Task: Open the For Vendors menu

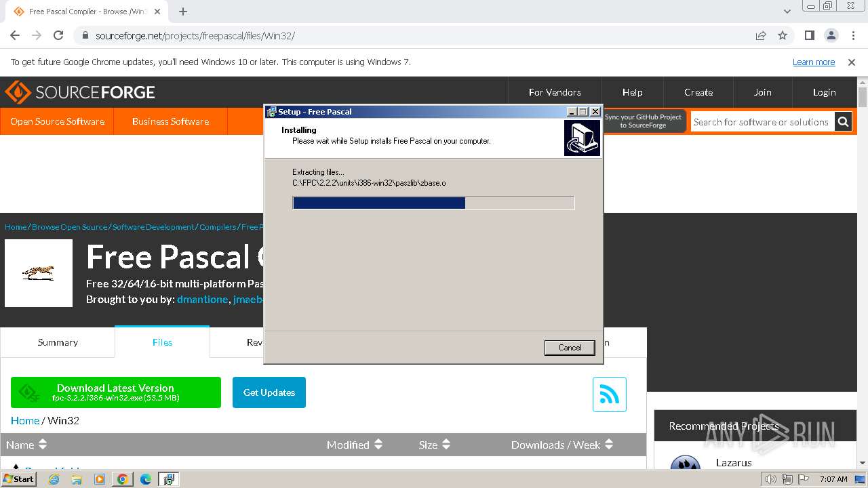Action: coord(555,92)
